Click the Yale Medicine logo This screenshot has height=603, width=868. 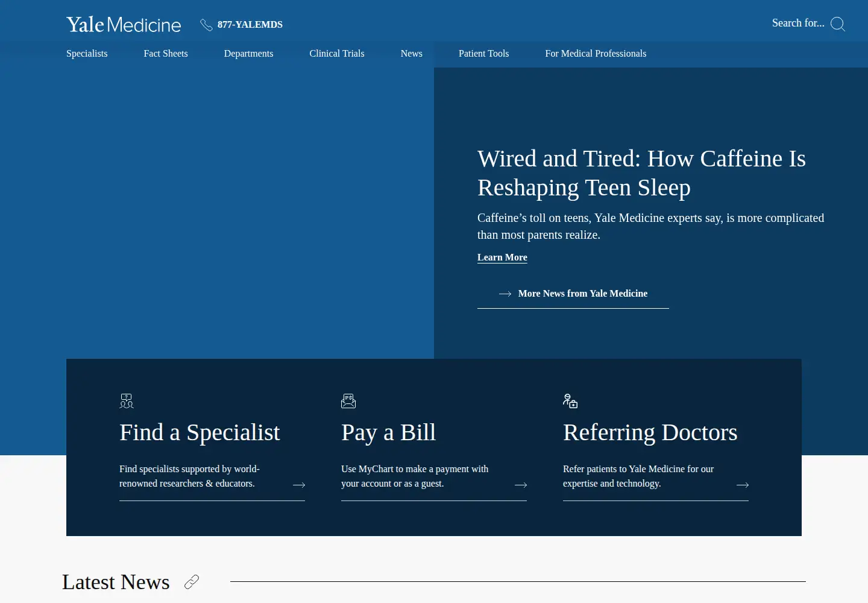(124, 25)
